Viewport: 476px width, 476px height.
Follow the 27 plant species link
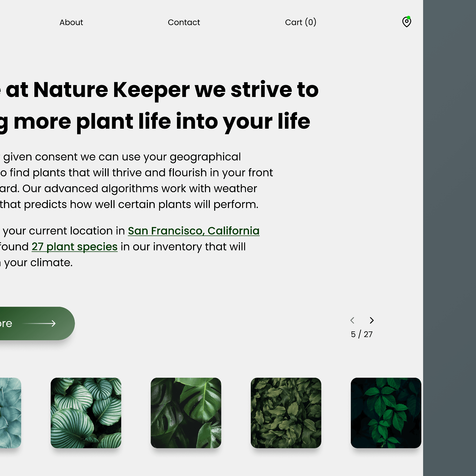tap(74, 247)
